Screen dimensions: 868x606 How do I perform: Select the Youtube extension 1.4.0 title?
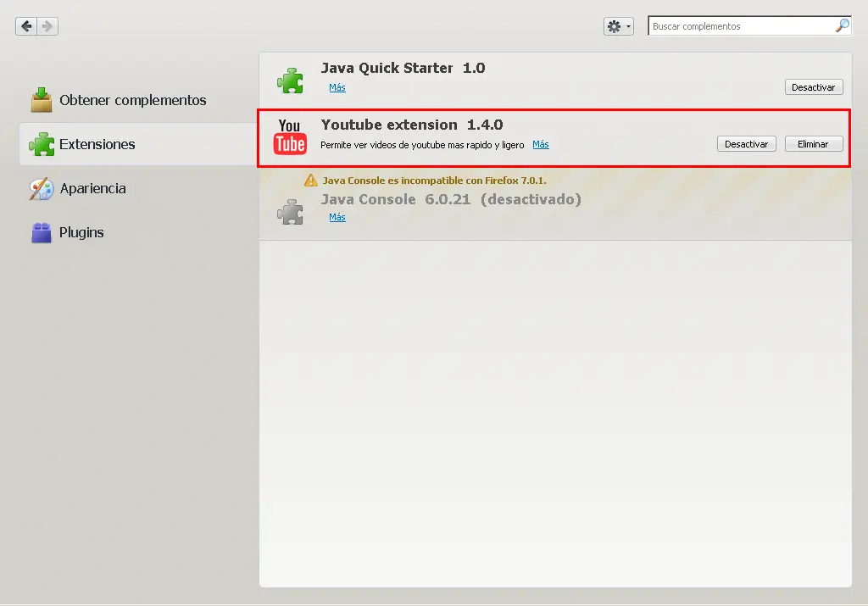(x=412, y=125)
